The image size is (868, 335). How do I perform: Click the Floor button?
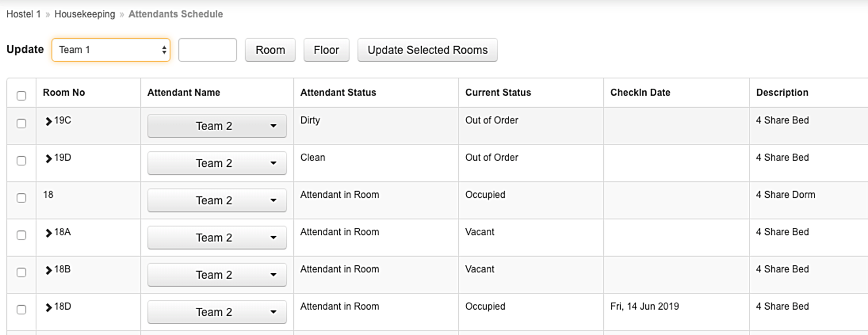[x=326, y=50]
